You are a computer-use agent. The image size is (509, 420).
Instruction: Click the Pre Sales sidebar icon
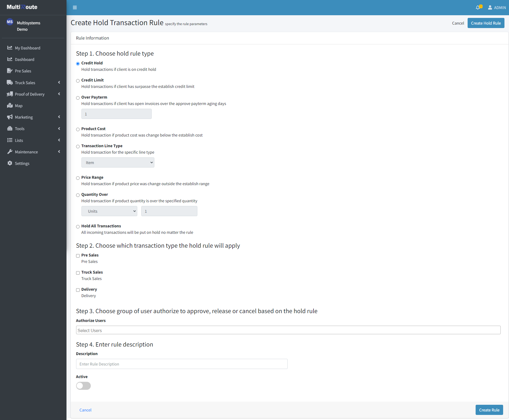click(x=10, y=71)
